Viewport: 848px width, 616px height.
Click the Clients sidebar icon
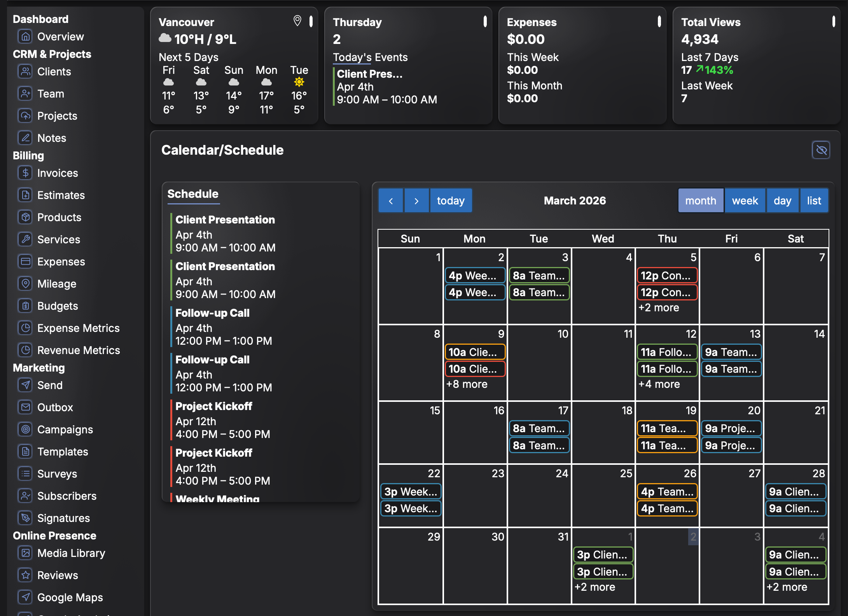point(25,72)
